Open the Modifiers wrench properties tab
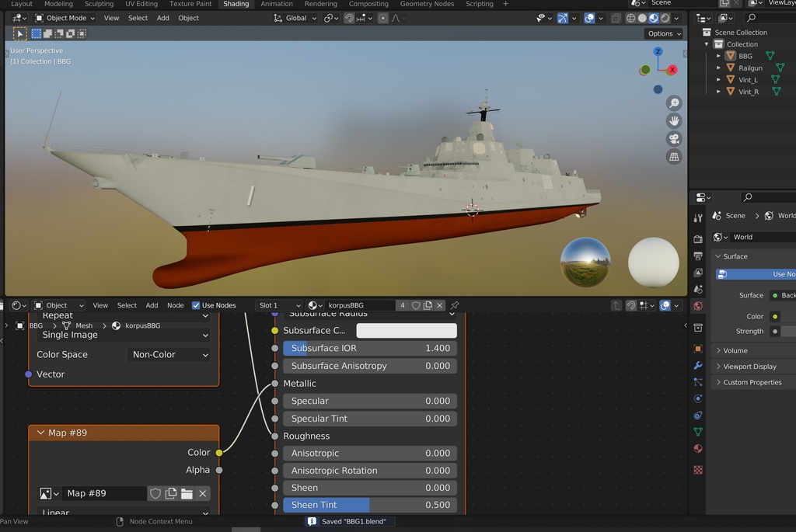796x532 pixels. point(698,366)
